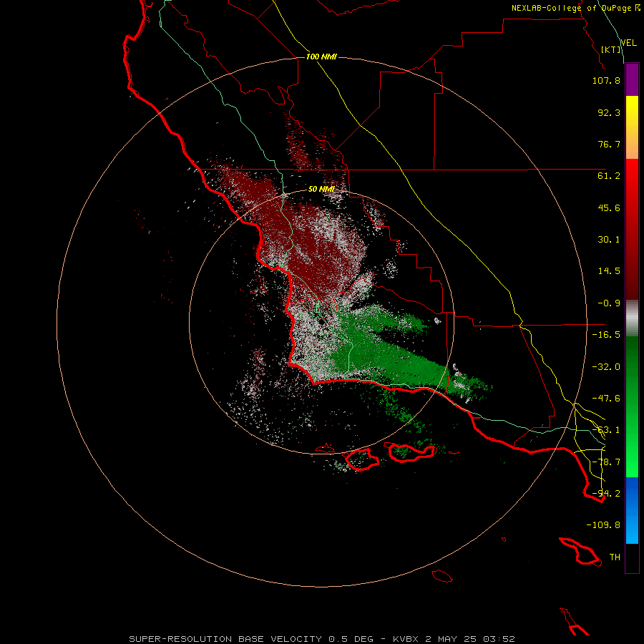Click the VEL legend title
The height and width of the screenshot is (644, 644).
(x=628, y=43)
